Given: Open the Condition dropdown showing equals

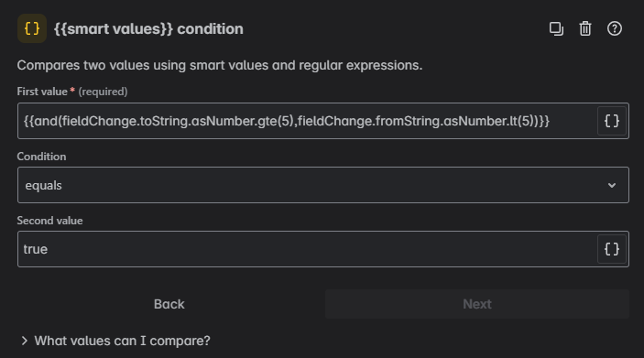Looking at the screenshot, I should (x=322, y=185).
